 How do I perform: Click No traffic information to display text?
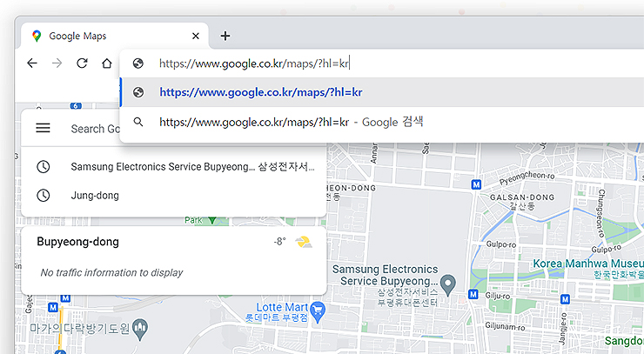pyautogui.click(x=111, y=273)
